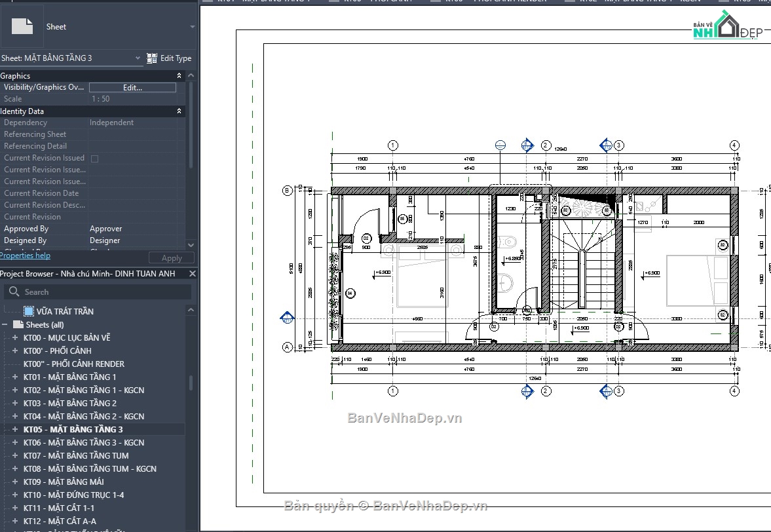Click grid bubble A on the left
The height and width of the screenshot is (532, 771).
pos(288,347)
